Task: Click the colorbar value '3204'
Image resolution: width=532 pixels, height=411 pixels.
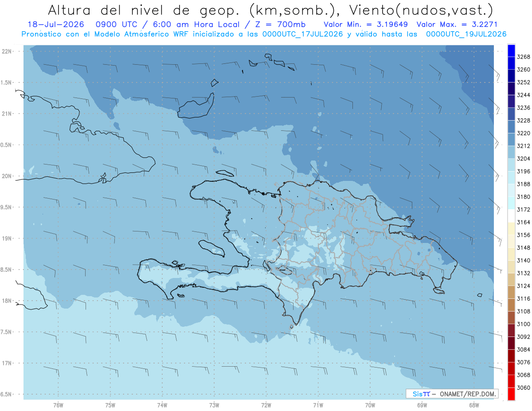Action: point(524,159)
